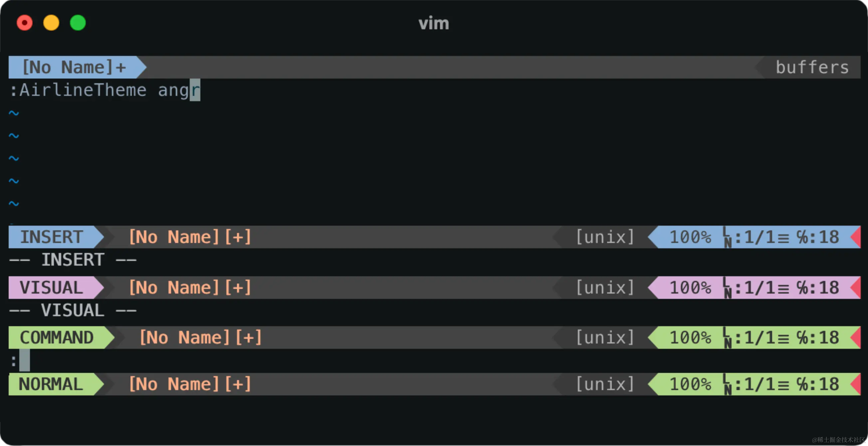The image size is (868, 446).
Task: Click the green NORMAL mode segment
Action: pyautogui.click(x=51, y=384)
